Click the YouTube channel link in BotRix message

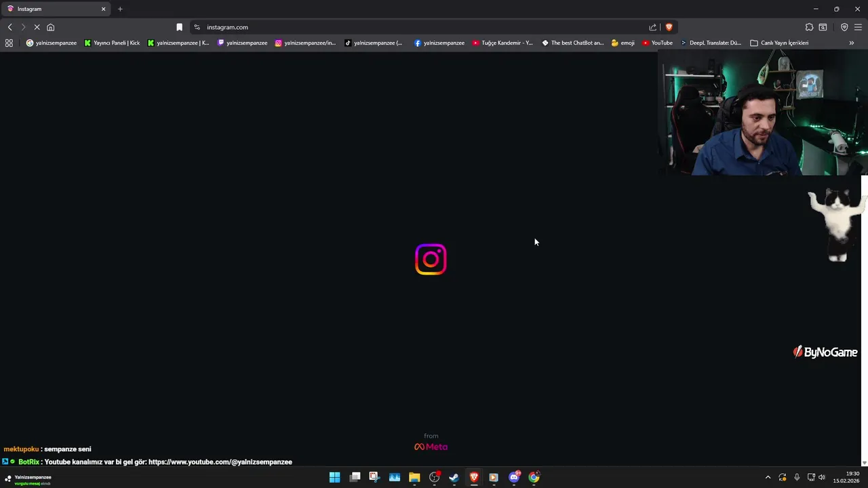pos(220,462)
